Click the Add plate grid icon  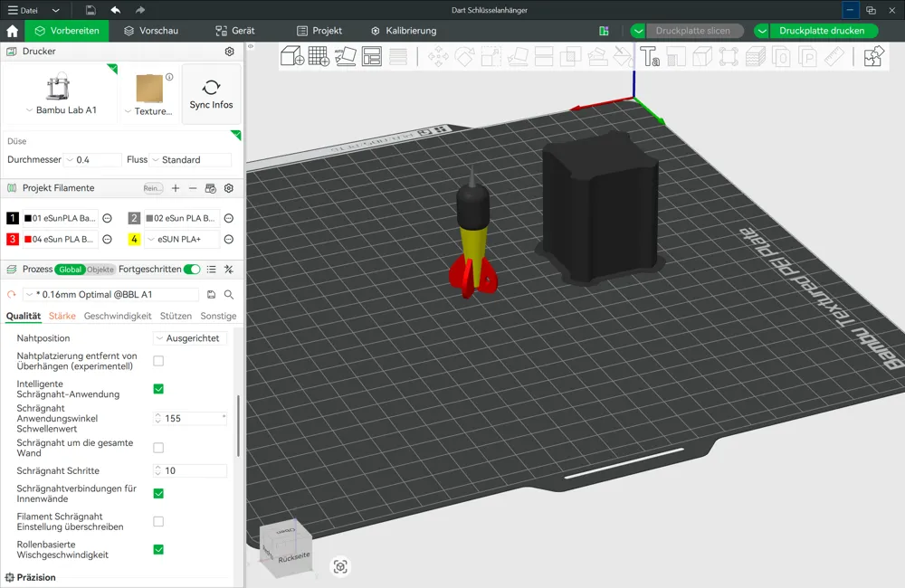pyautogui.click(x=319, y=57)
